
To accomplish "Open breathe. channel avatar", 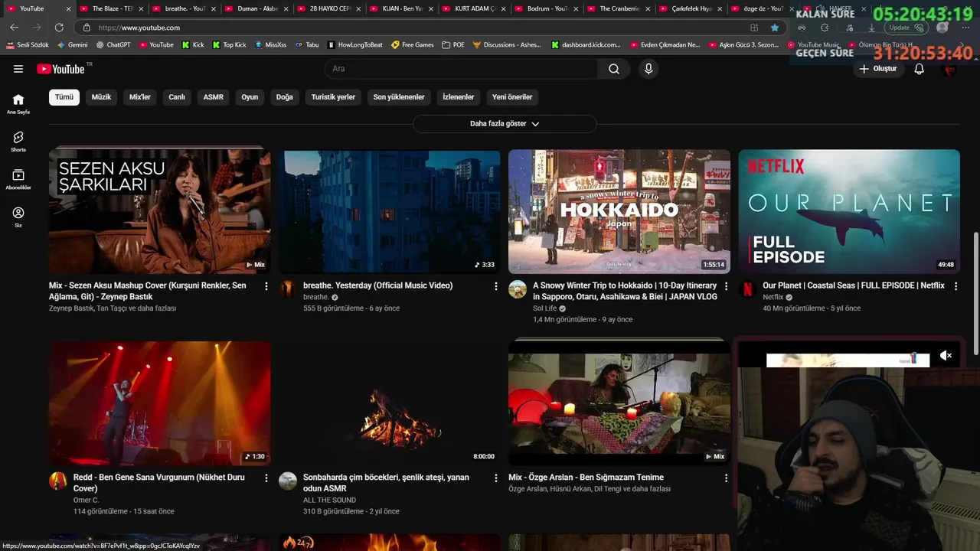I will (288, 289).
